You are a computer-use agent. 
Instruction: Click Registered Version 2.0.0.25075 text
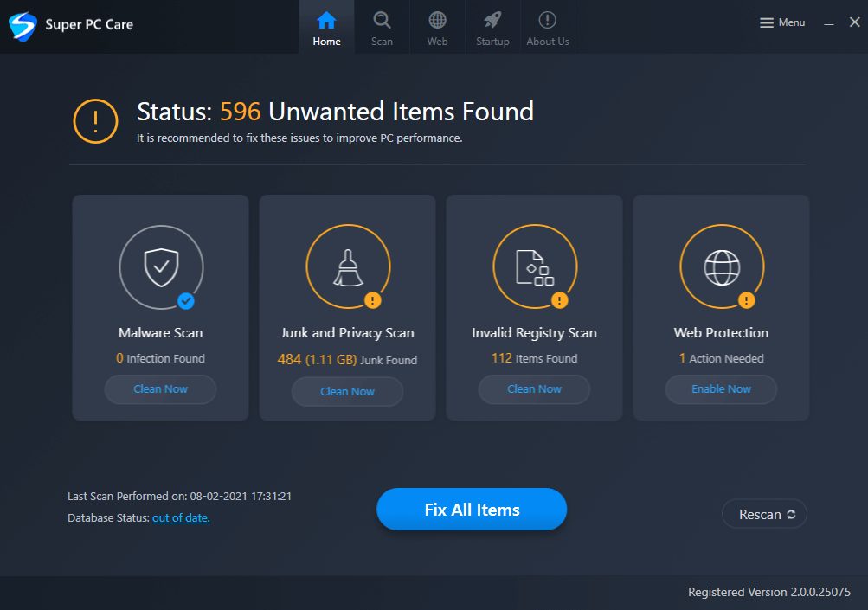point(768,593)
